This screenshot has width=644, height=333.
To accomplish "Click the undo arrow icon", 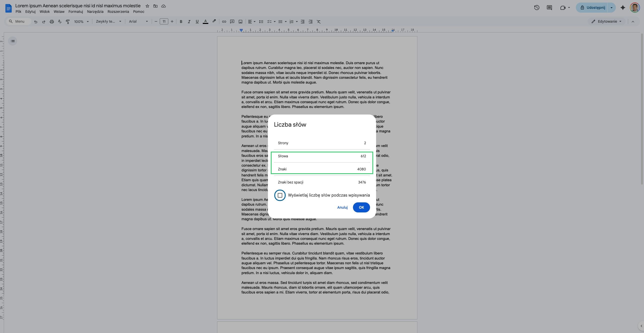I will 36,22.
